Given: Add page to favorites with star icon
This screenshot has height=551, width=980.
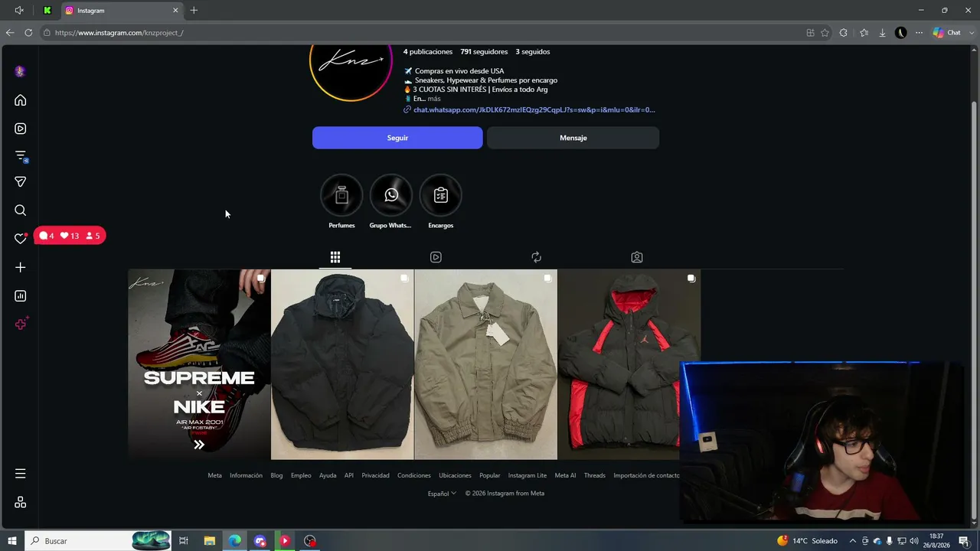Looking at the screenshot, I should pyautogui.click(x=825, y=33).
